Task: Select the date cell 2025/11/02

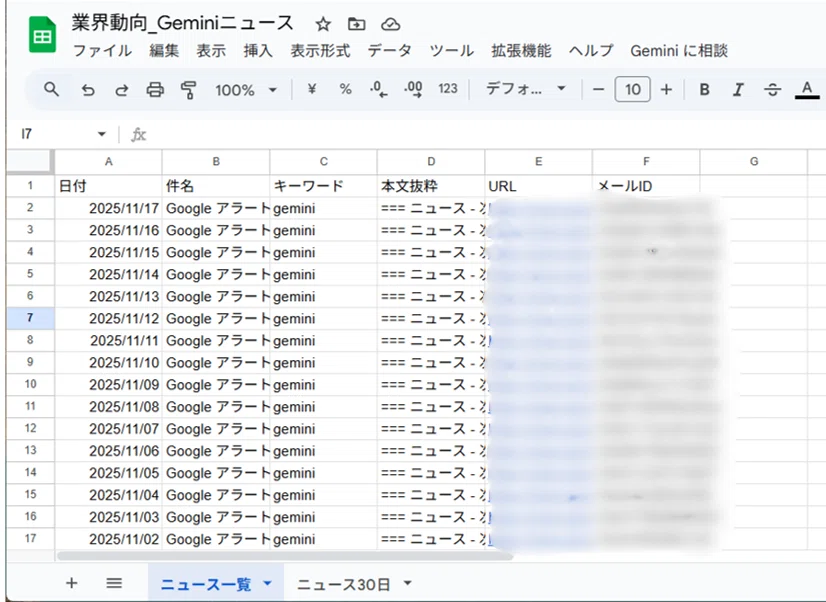Action: [109, 539]
